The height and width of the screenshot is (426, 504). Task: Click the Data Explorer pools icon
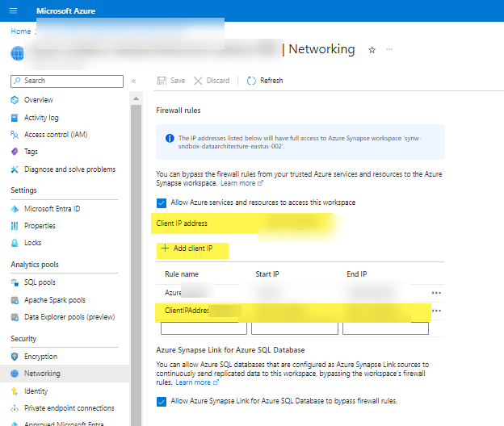point(15,317)
